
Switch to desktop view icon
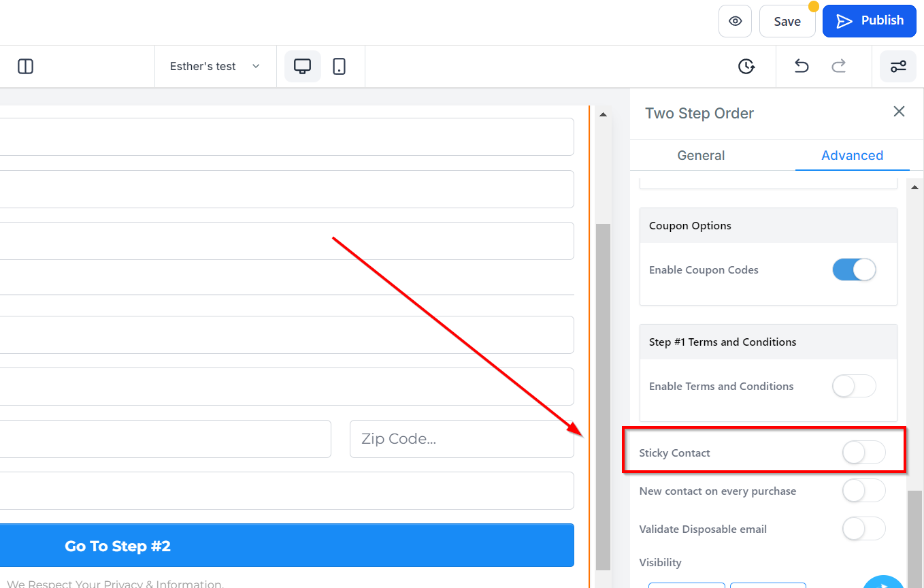click(x=302, y=67)
